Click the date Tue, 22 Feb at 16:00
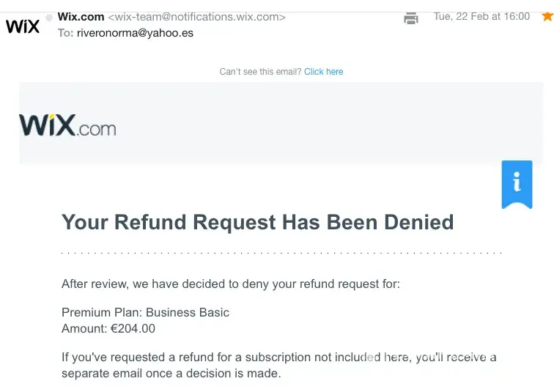The width and height of the screenshot is (554, 392). click(481, 16)
